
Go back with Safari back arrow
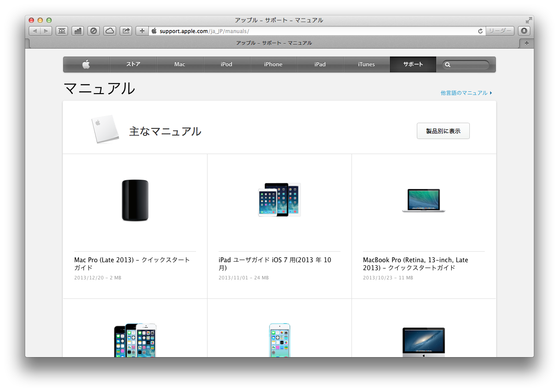[35, 31]
